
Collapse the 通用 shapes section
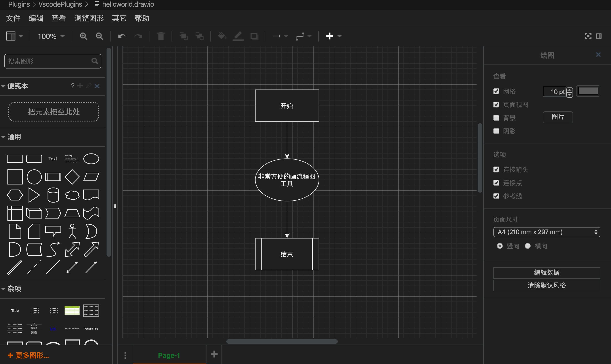coord(14,137)
